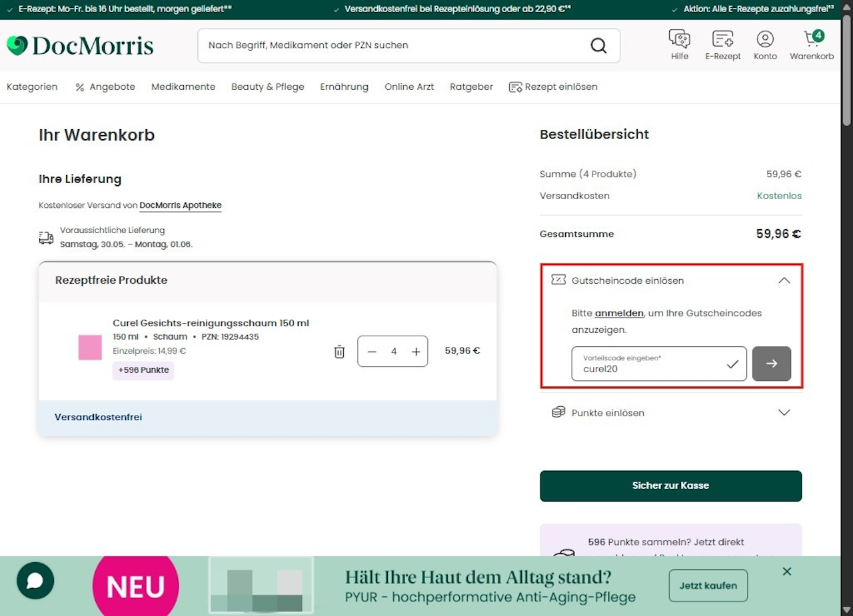The image size is (853, 616).
Task: Click the anmelden link
Action: pyautogui.click(x=619, y=313)
